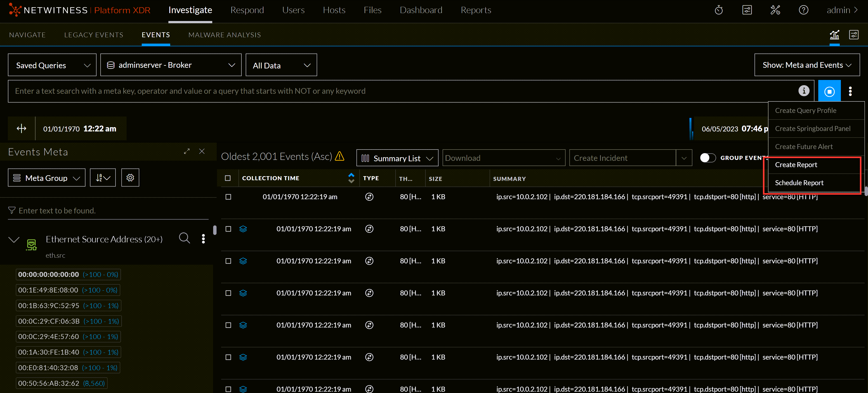Click the 00:50:56:AB:32:62 meta value
This screenshot has width=868, height=393.
[x=49, y=383]
